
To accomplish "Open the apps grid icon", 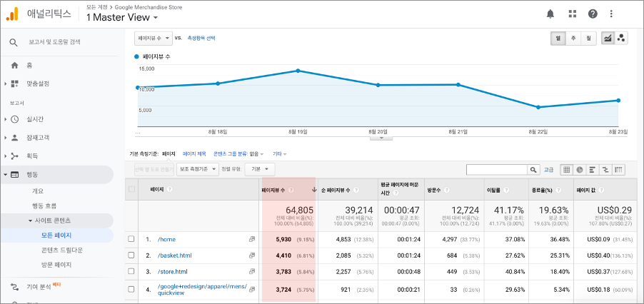I will [573, 14].
